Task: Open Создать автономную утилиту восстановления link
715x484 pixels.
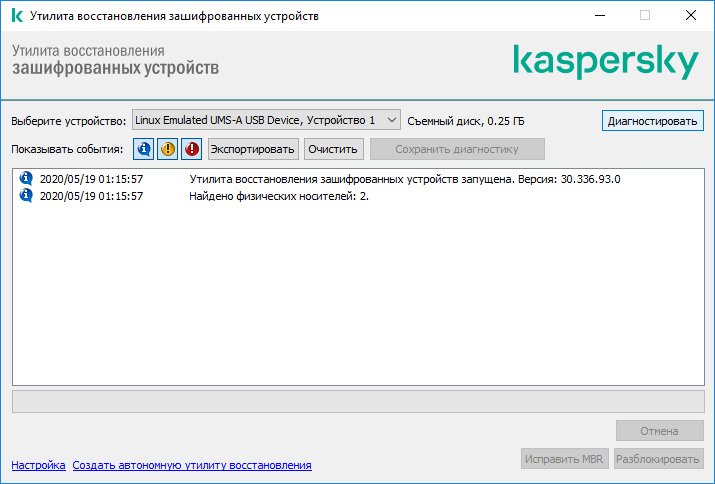Action: point(192,465)
